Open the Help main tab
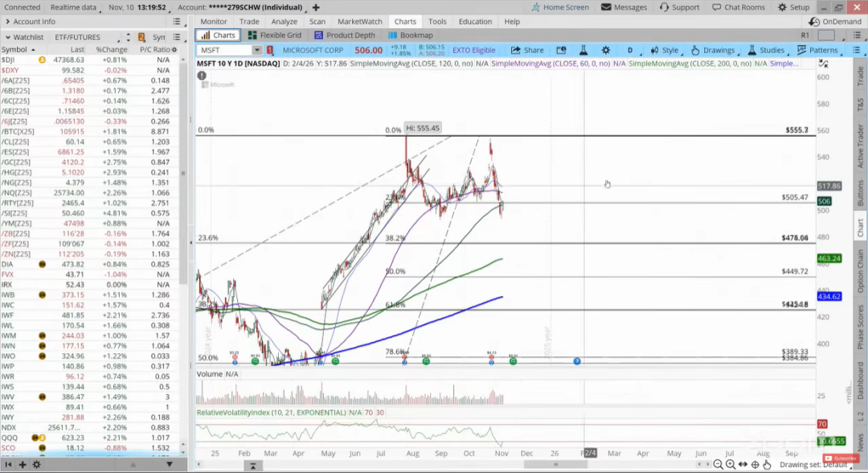Viewport: 868px width, 473px height. tap(511, 21)
